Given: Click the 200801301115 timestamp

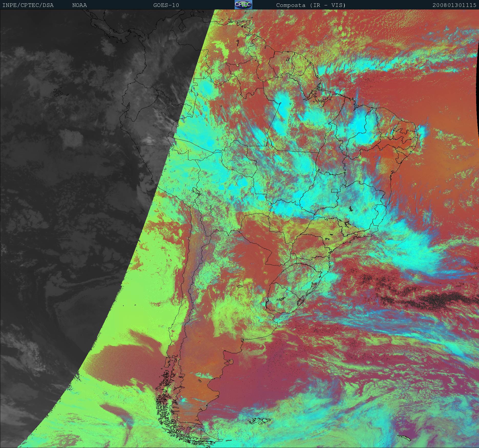Looking at the screenshot, I should (455, 5).
